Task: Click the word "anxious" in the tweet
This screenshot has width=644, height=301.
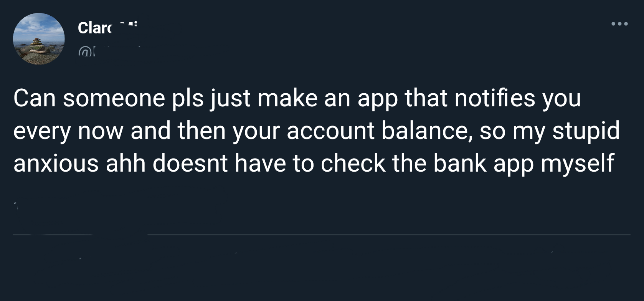Action: click(56, 163)
